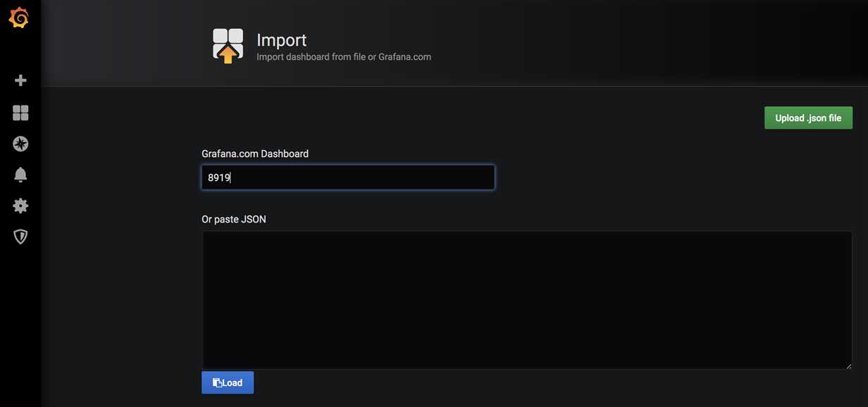Click the 'Or paste JSON' label
The width and height of the screenshot is (868, 407).
click(234, 219)
